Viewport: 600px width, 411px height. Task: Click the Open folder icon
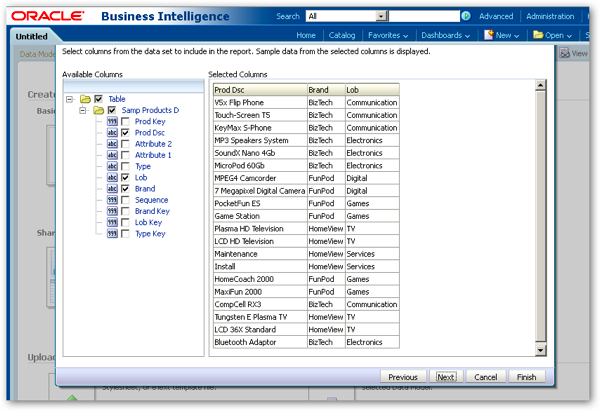[538, 35]
